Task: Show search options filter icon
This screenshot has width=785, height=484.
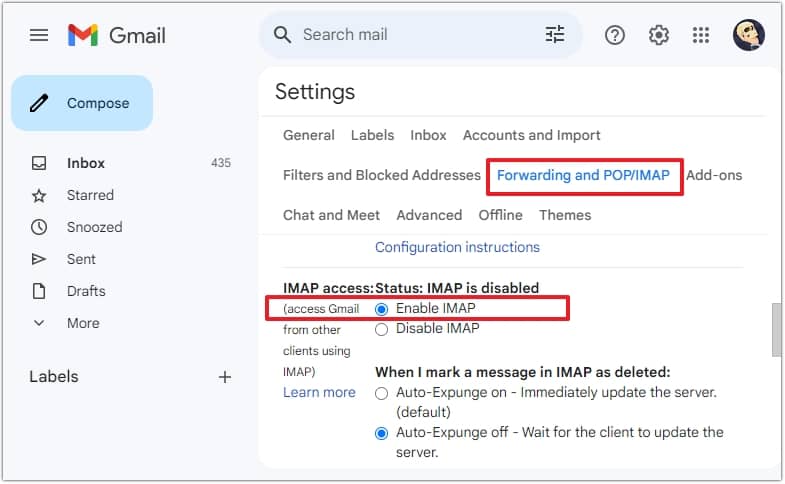Action: click(555, 35)
